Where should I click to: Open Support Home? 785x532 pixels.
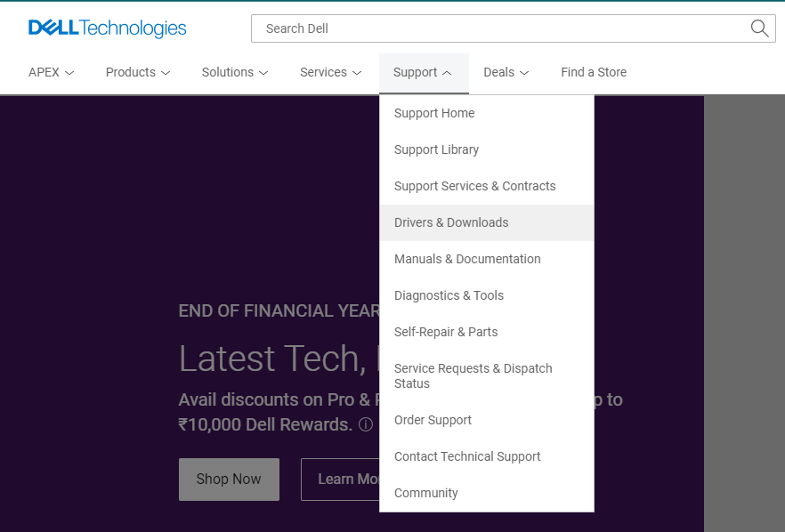tap(434, 113)
